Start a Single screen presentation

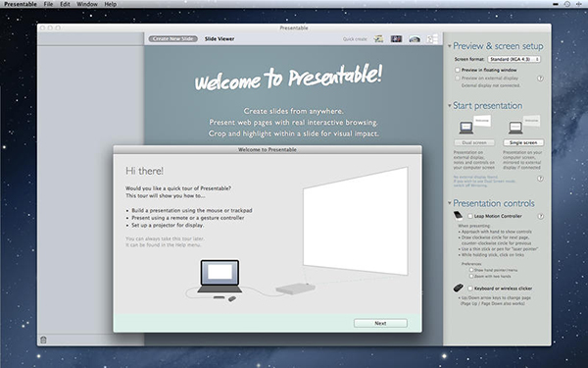pos(523,142)
